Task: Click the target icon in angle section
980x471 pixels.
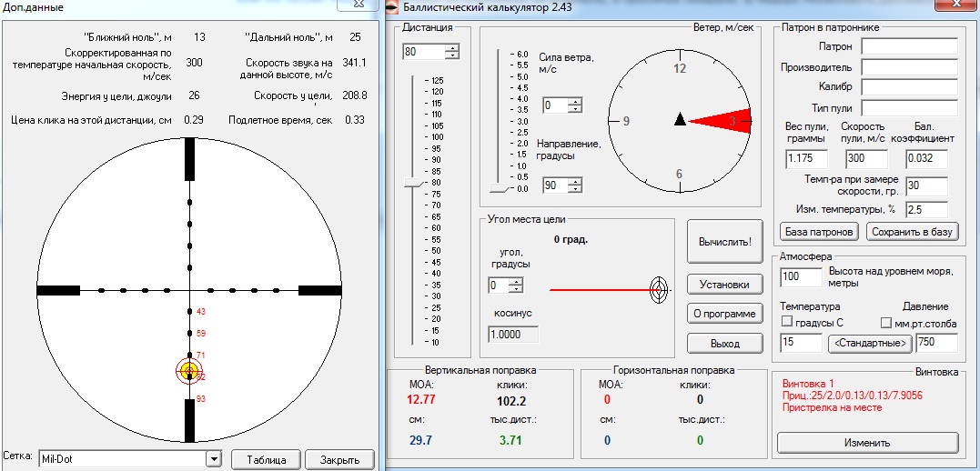Action: click(659, 290)
